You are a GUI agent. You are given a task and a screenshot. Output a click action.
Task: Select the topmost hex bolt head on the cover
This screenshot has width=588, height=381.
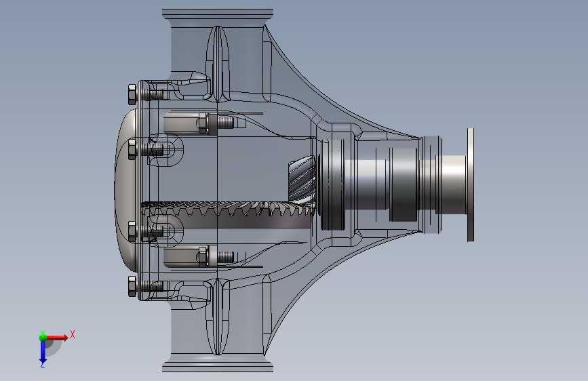(132, 94)
